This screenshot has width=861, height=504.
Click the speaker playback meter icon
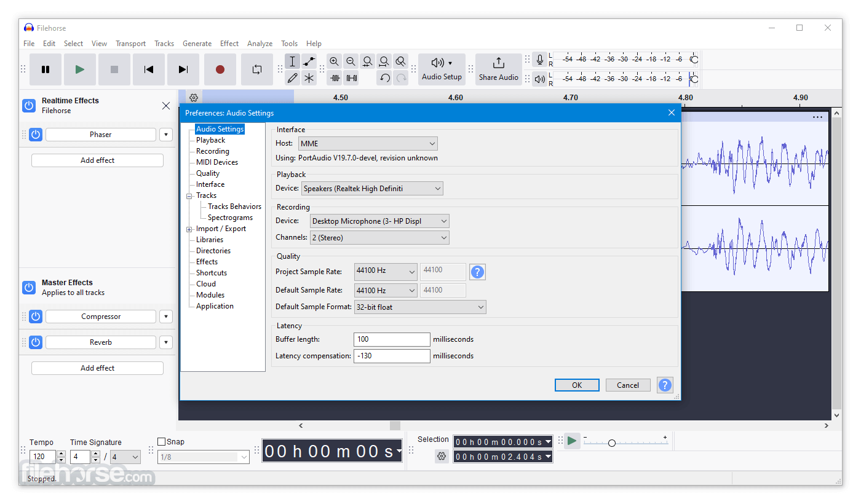[x=540, y=79]
